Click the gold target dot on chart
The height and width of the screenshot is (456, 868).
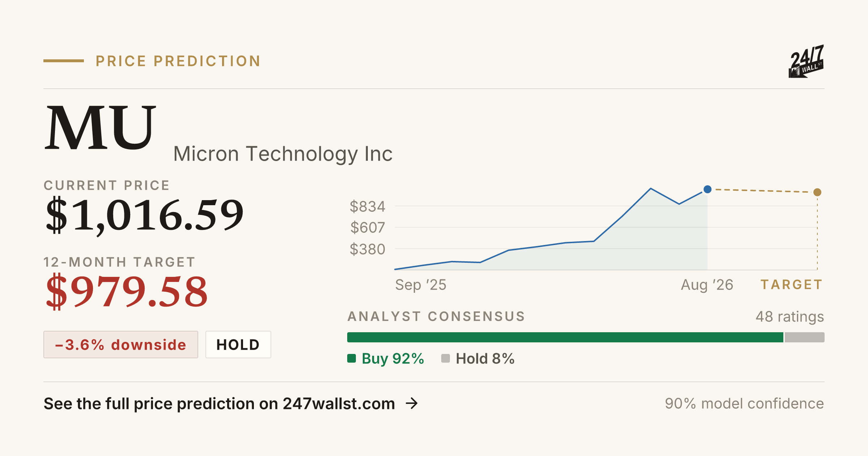(817, 192)
